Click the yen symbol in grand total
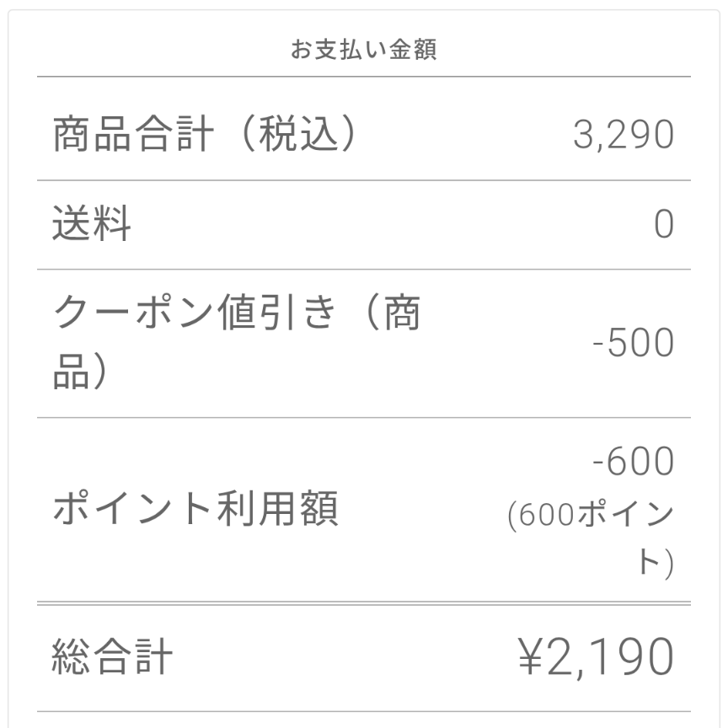This screenshot has width=728, height=728. point(530,656)
